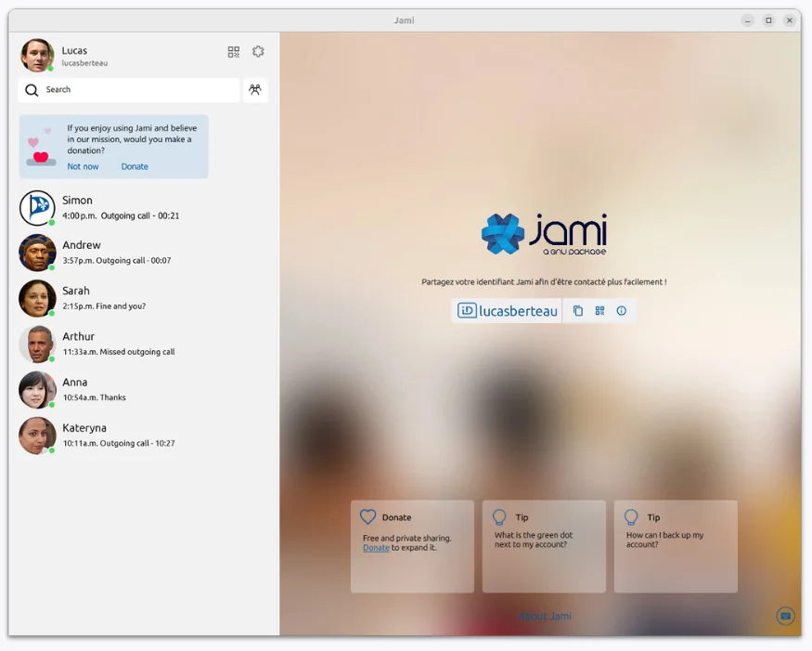Click the lucasberteau username under Lucas
This screenshot has width=812, height=651.
(84, 63)
